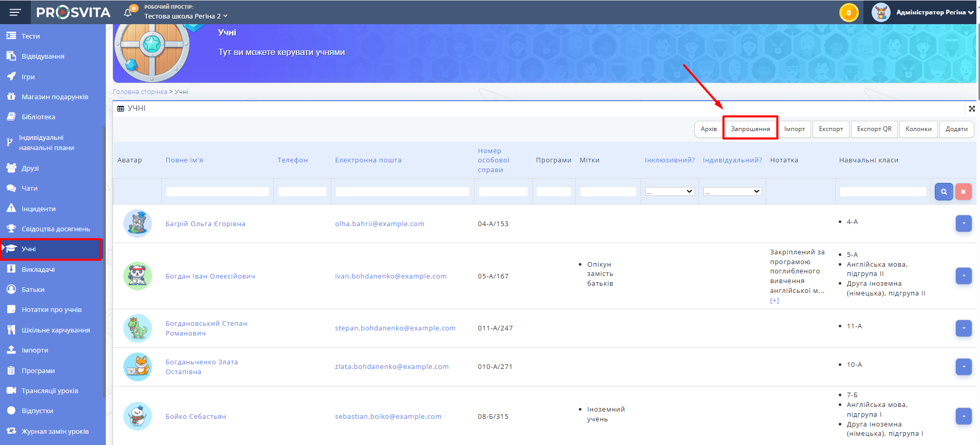Focus the Повне ім'я filter input
The width and height of the screenshot is (980, 445).
click(218, 192)
